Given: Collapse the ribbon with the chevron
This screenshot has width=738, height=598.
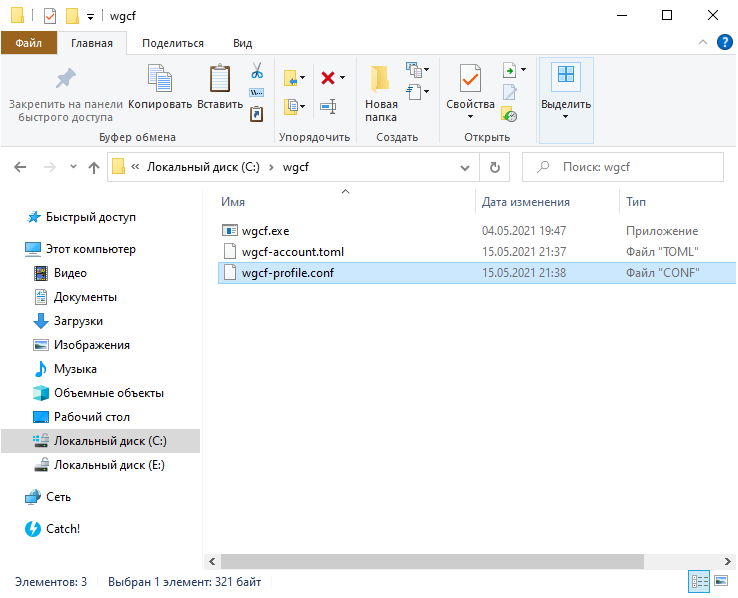Looking at the screenshot, I should point(703,42).
